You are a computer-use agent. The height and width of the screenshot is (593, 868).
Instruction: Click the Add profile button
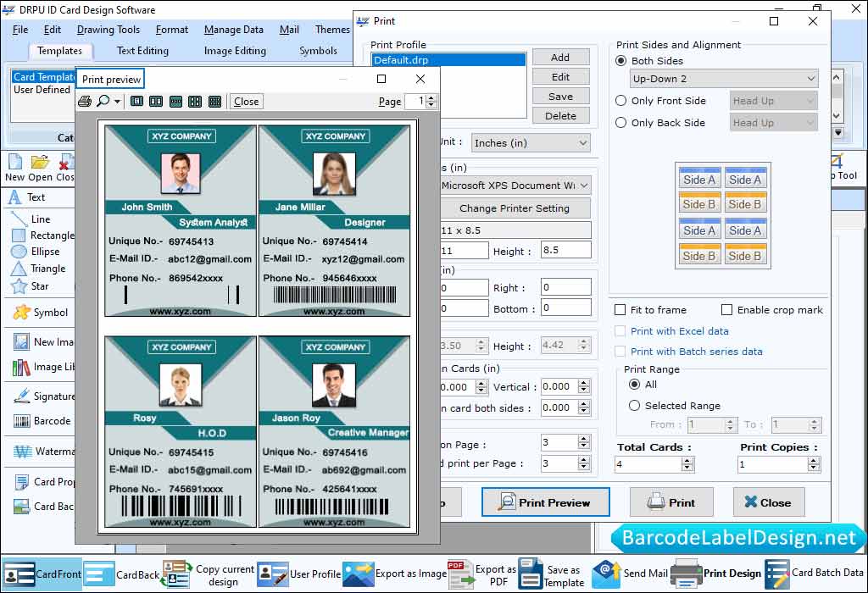[x=561, y=58]
